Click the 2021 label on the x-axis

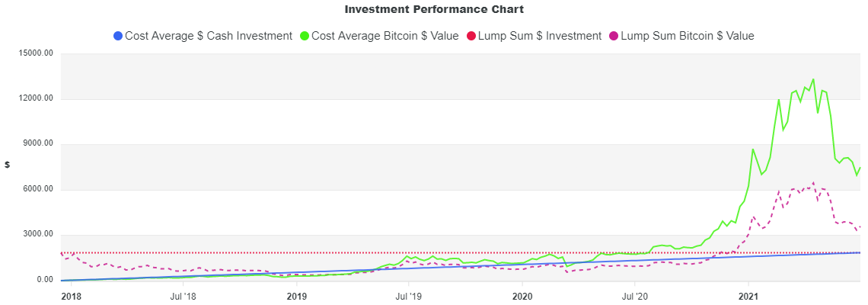coord(749,295)
